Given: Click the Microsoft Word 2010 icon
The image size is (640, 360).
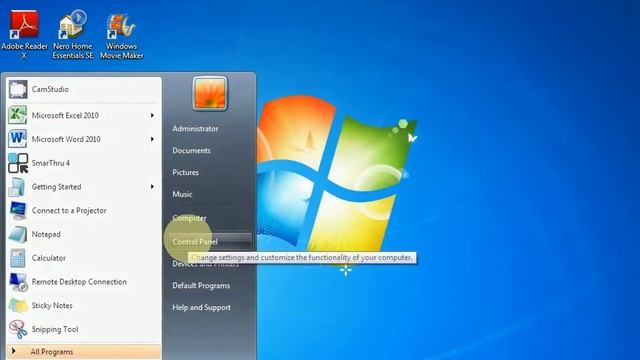Looking at the screenshot, I should point(18,139).
